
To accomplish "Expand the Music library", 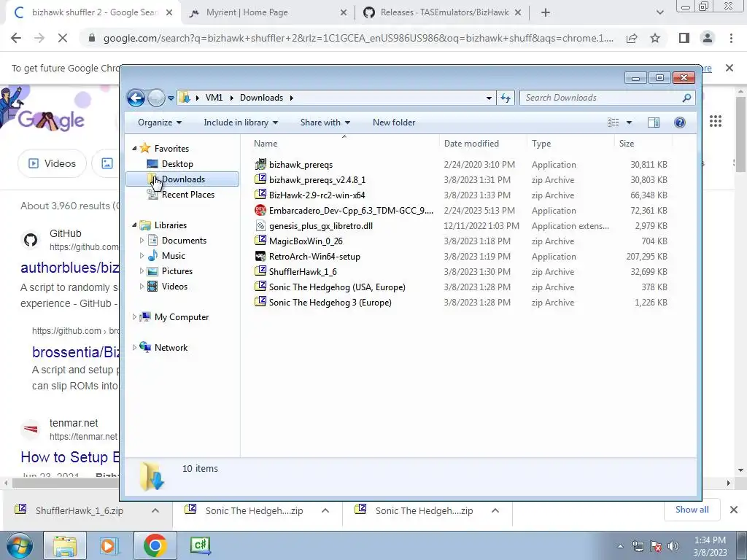I will click(x=142, y=256).
